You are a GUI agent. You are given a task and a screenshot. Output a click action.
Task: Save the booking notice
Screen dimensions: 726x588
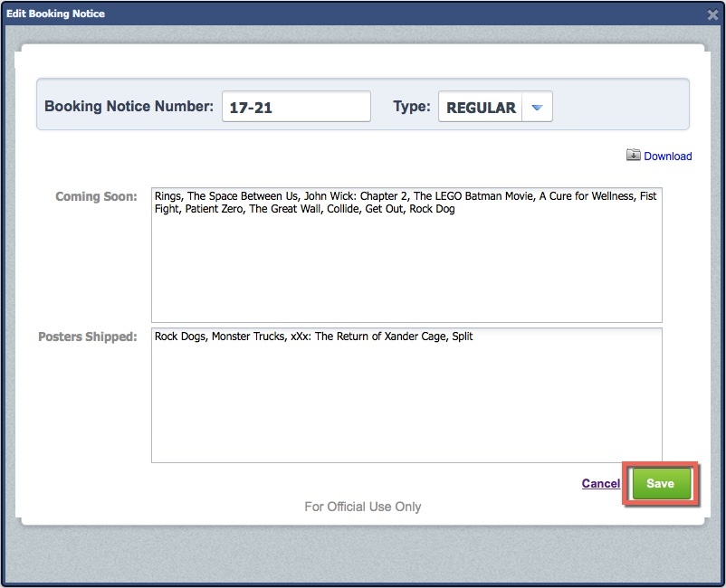[660, 484]
